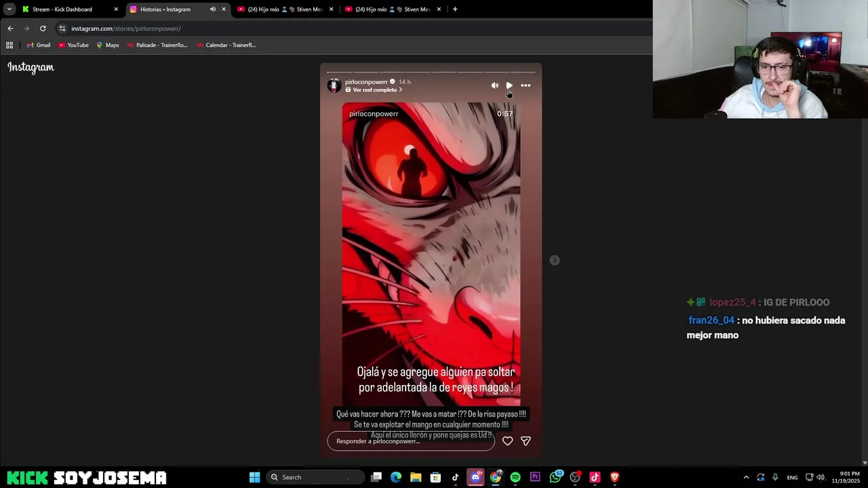Viewport: 868px width, 488px height.
Task: Click the Instagram logo
Action: click(31, 67)
